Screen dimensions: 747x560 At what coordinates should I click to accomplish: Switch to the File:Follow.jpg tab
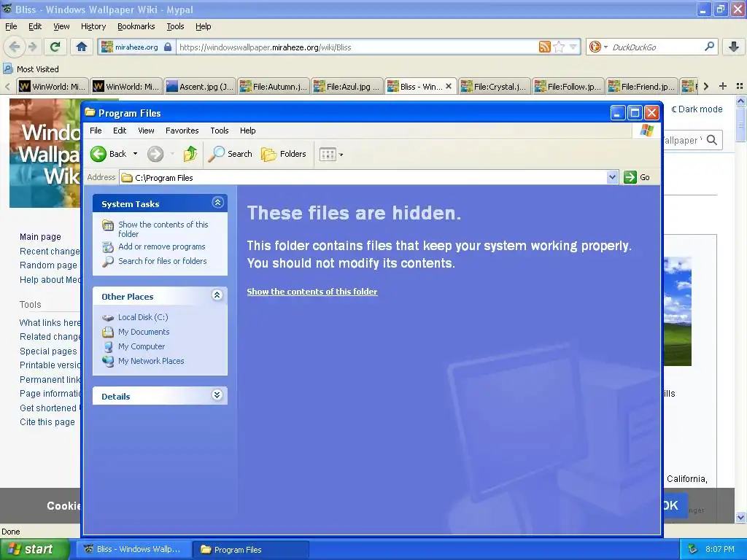pos(568,86)
